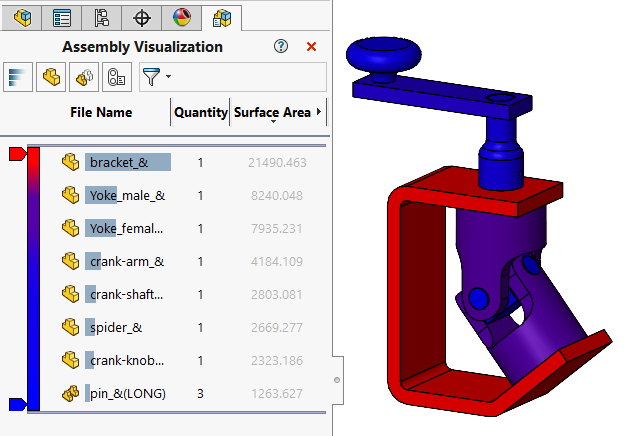This screenshot has height=436, width=633.
Task: Switch to the DimXpertManager crosshair tab
Action: point(142,18)
